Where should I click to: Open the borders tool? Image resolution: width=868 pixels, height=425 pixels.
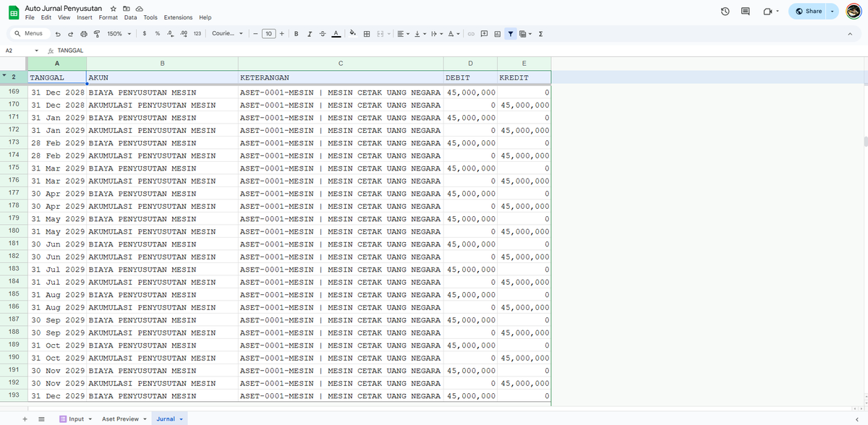click(367, 33)
